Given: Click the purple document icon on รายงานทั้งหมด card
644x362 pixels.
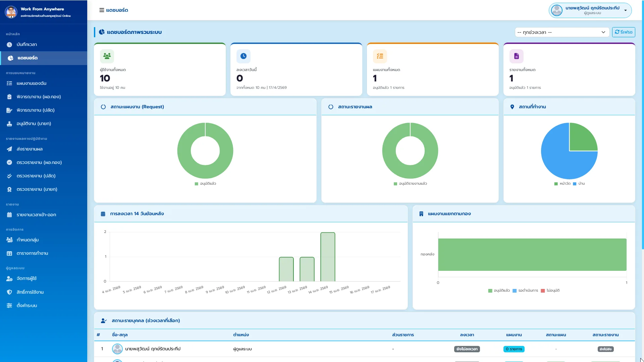Looking at the screenshot, I should pos(517,56).
